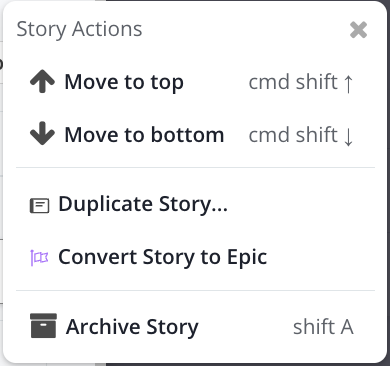
Task: Click the duplicate card icon
Action: pos(40,206)
